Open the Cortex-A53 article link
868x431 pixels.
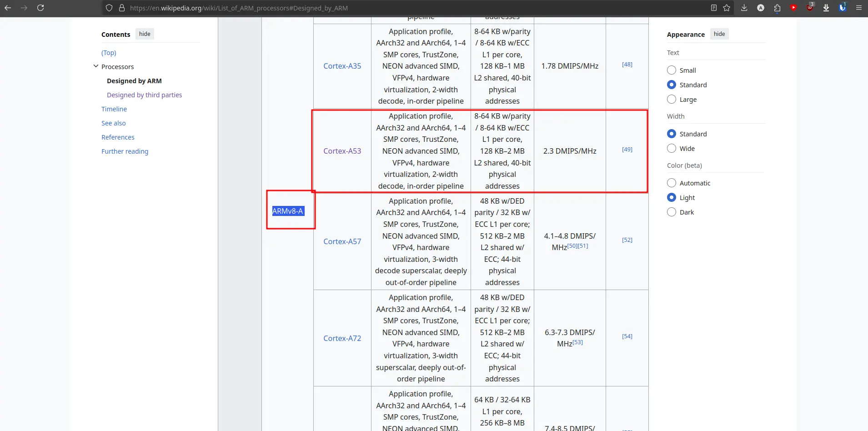click(x=342, y=151)
